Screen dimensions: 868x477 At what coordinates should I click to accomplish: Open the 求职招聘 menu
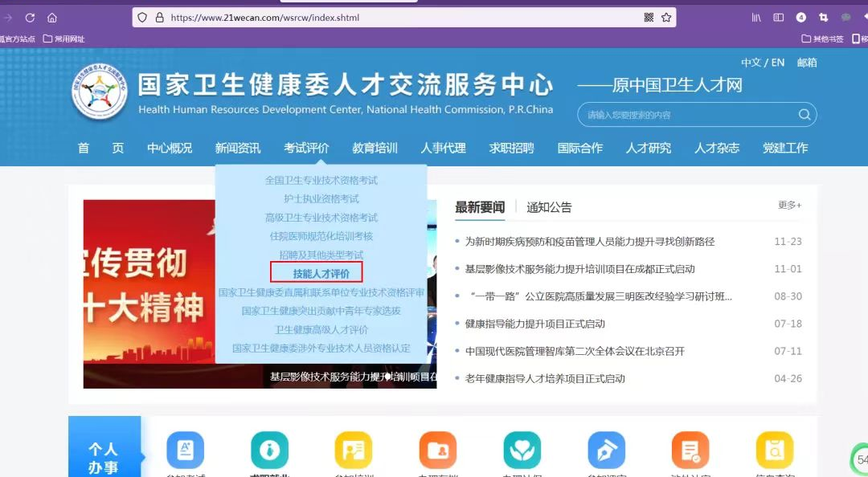(511, 148)
